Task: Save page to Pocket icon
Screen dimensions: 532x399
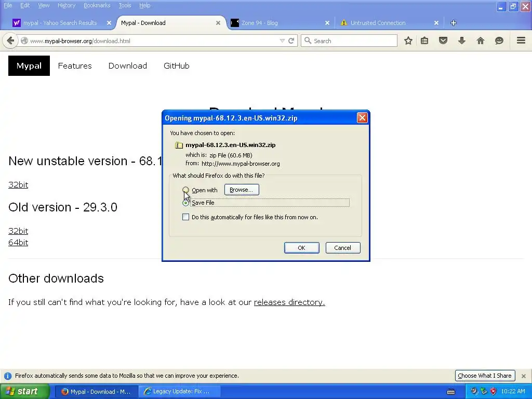Action: (443, 41)
